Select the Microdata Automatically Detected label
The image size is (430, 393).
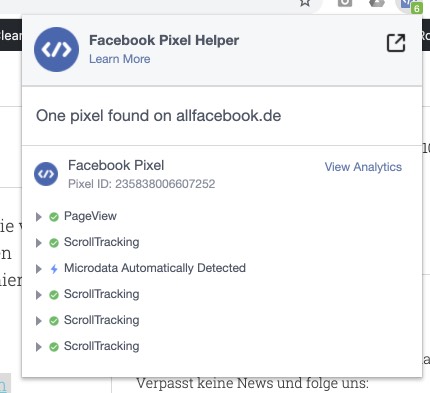point(155,268)
